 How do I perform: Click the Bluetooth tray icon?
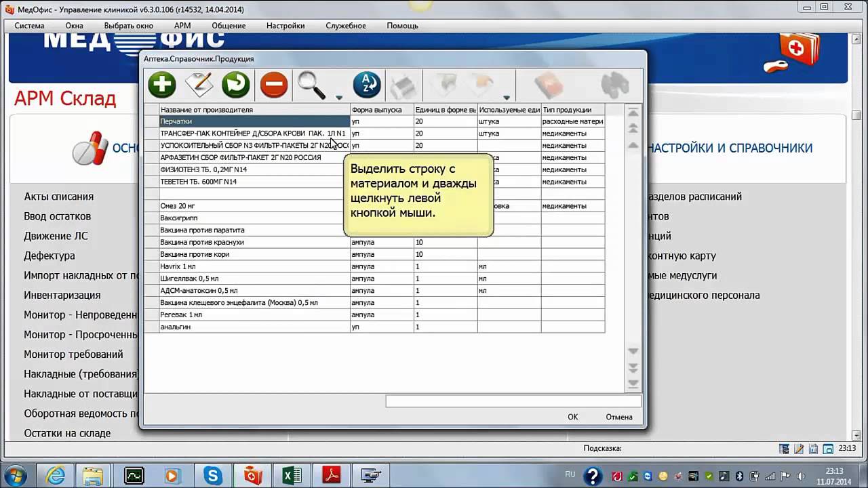coord(740,476)
